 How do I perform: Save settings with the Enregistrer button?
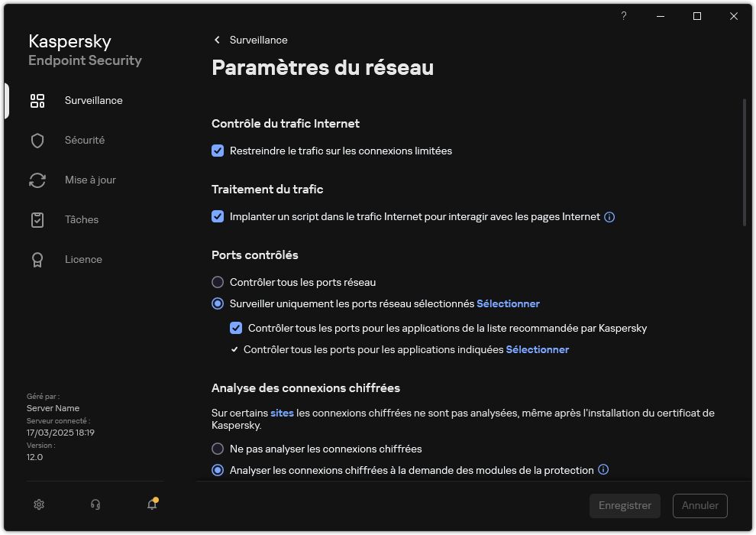pos(625,505)
